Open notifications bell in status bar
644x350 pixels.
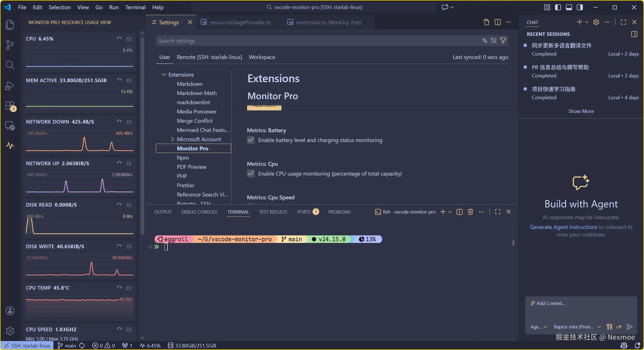[x=638, y=346]
